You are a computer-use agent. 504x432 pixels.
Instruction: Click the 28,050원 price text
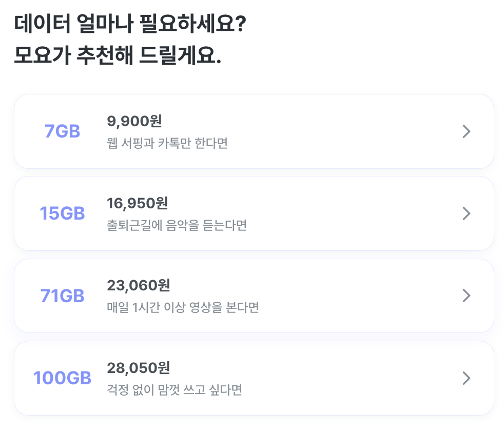[x=137, y=368]
